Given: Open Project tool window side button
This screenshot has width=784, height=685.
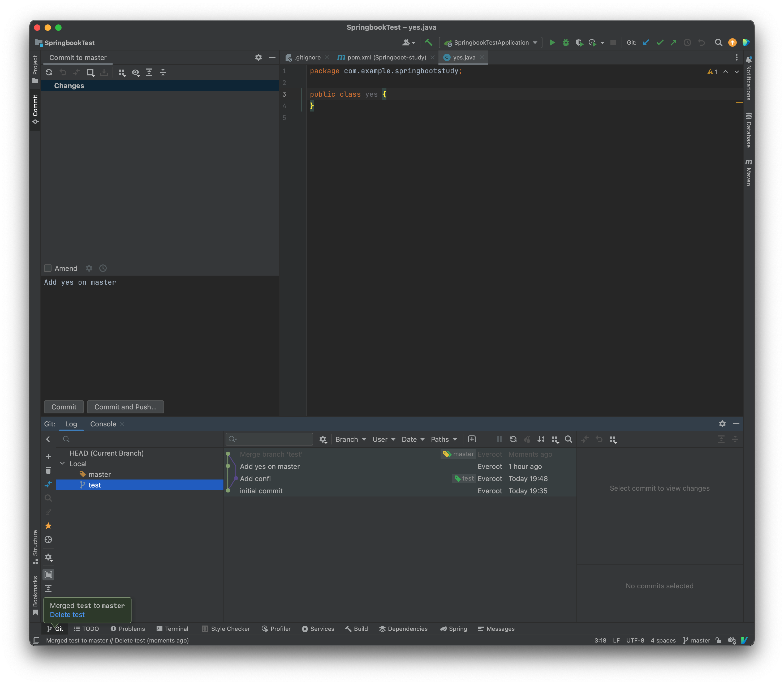Looking at the screenshot, I should pyautogui.click(x=35, y=69).
